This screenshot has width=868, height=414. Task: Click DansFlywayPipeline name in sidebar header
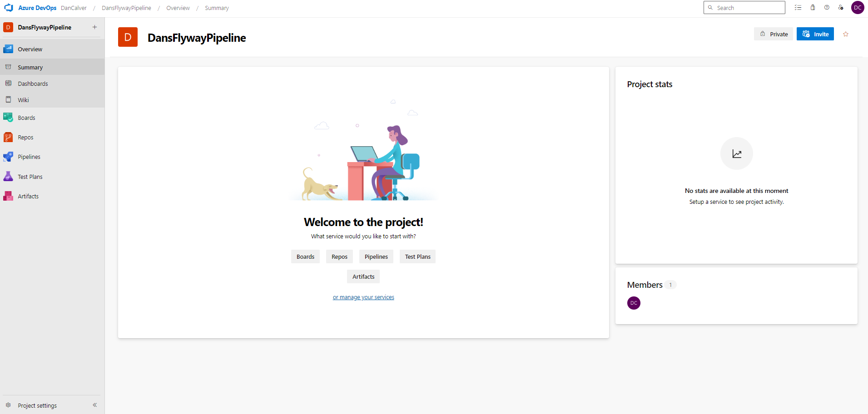click(x=45, y=27)
